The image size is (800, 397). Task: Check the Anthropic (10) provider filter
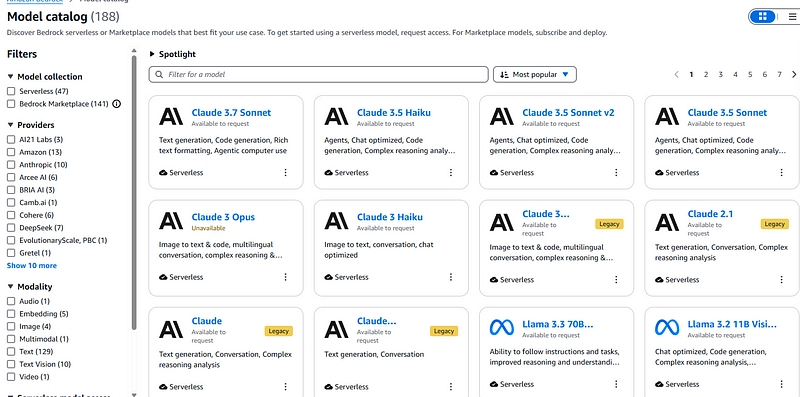(x=11, y=165)
